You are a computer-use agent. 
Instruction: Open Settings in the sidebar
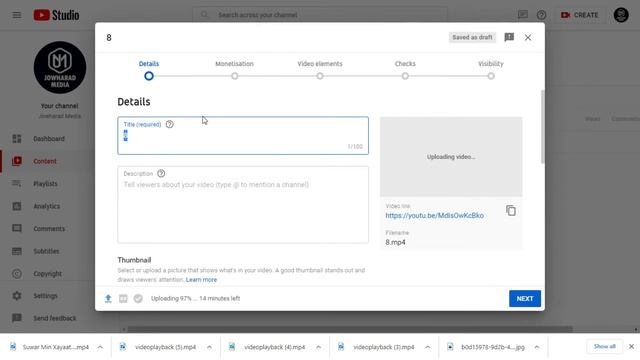45,296
